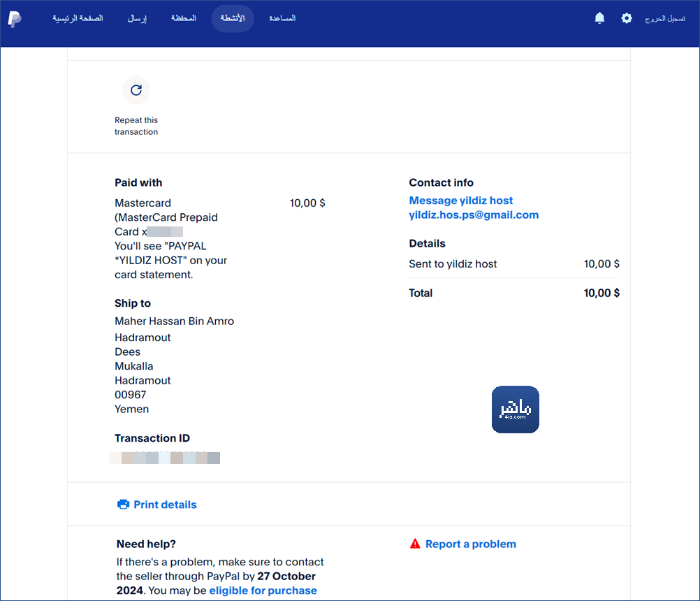The height and width of the screenshot is (601, 700).
Task: Click the 10,00 $ amount beside Sent to
Action: pyautogui.click(x=601, y=264)
